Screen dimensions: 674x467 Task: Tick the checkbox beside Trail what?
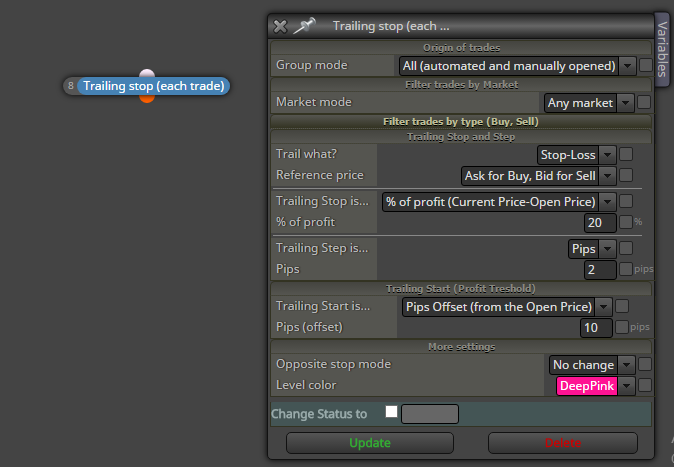(626, 154)
